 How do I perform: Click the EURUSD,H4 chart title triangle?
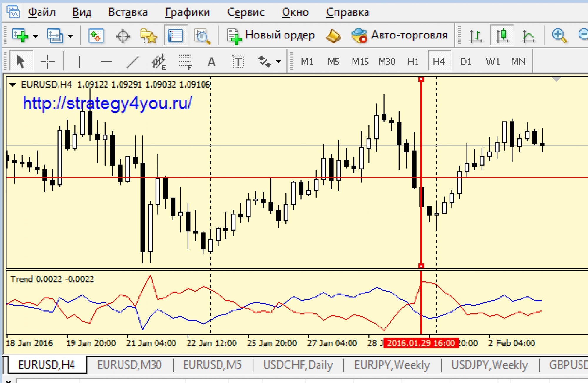pos(12,85)
